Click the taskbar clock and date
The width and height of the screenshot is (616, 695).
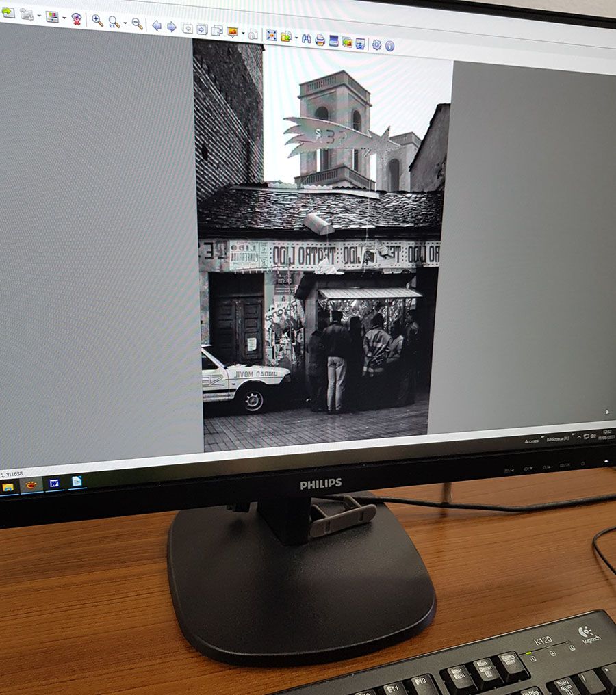pyautogui.click(x=606, y=434)
